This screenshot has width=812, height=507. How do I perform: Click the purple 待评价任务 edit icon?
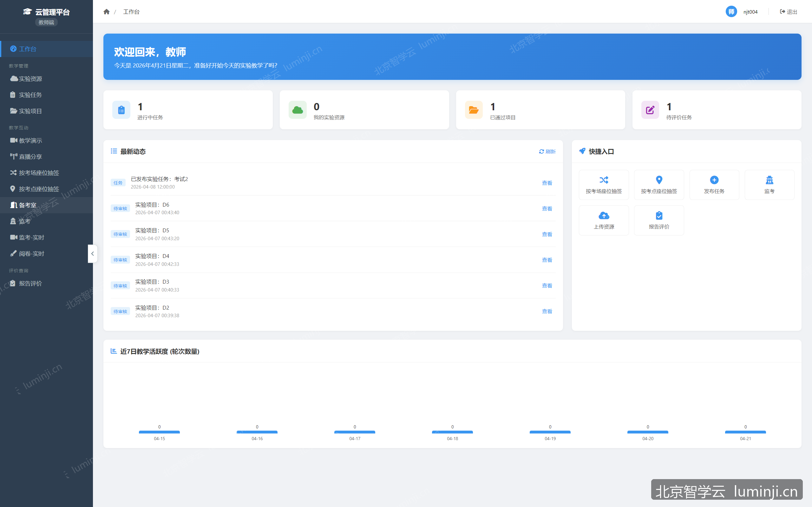click(x=650, y=110)
